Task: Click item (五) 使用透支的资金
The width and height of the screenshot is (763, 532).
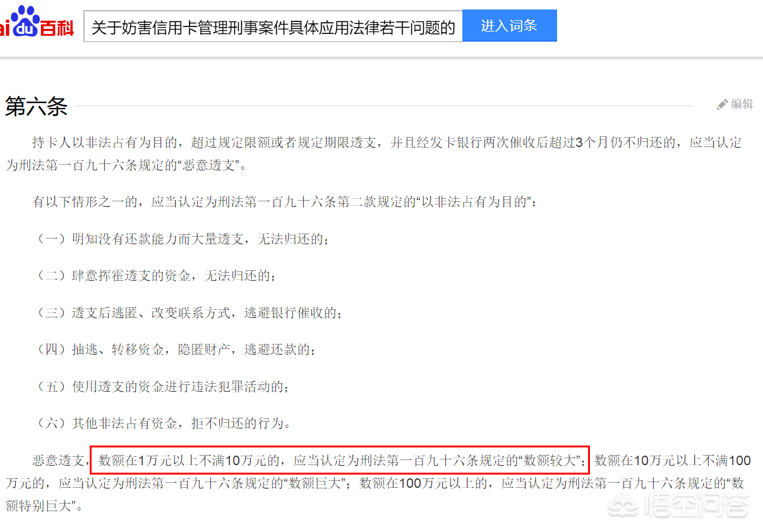Action: click(161, 386)
